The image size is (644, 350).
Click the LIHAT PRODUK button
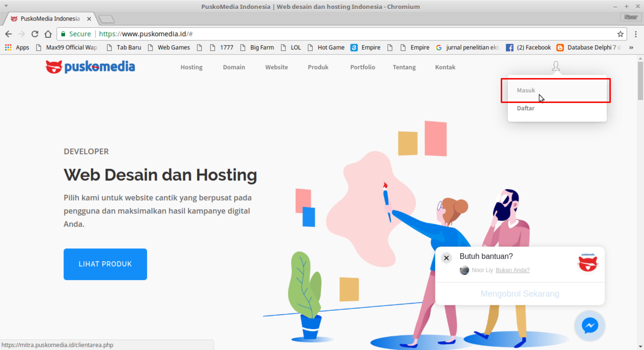(105, 264)
